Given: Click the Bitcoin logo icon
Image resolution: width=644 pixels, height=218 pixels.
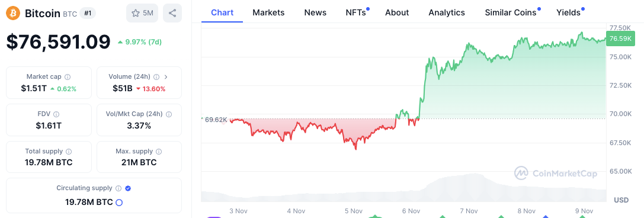Looking at the screenshot, I should point(13,13).
